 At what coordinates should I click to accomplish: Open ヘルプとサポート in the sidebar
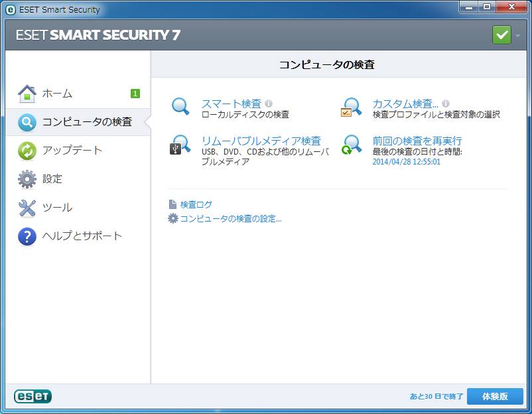tap(78, 236)
